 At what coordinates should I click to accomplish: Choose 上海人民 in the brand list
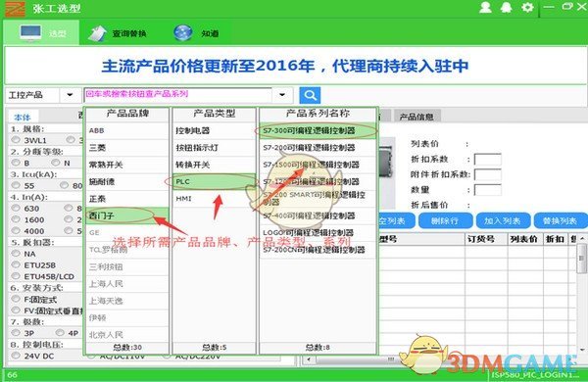(x=127, y=284)
